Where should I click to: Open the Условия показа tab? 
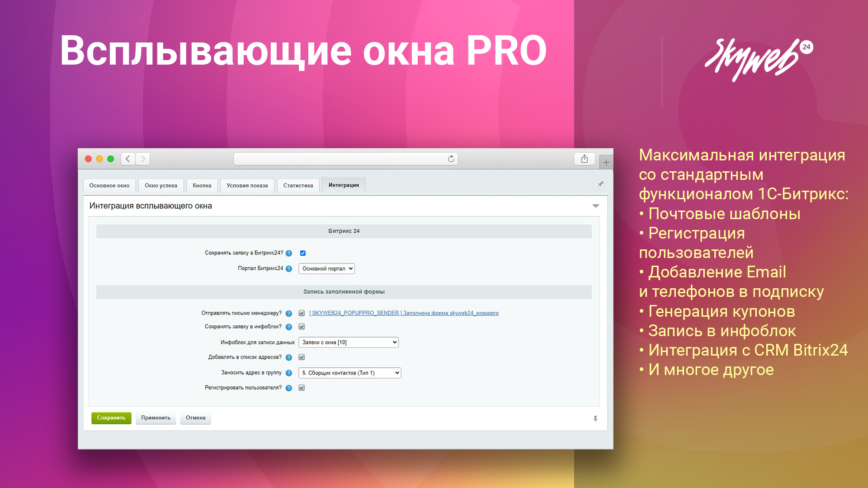coord(247,185)
